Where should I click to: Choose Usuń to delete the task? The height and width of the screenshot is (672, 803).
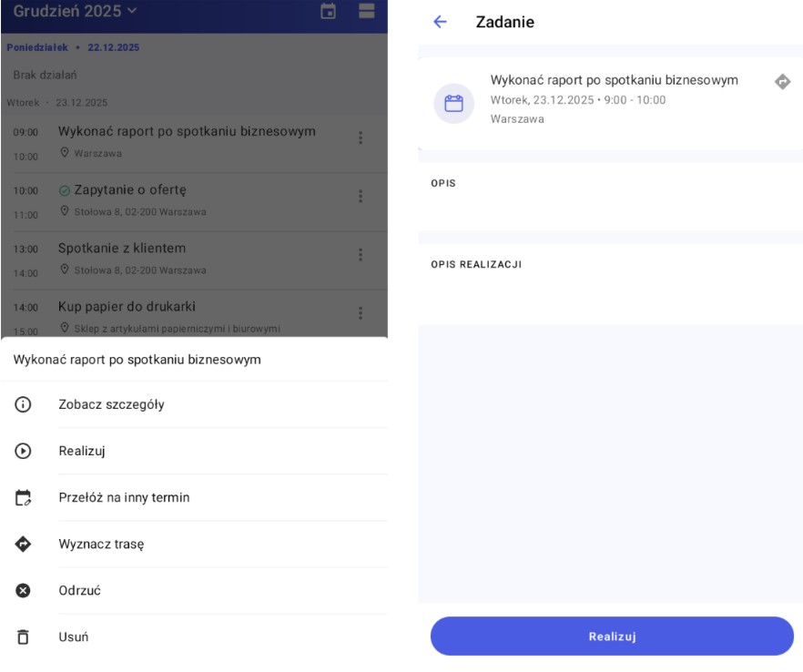pos(73,637)
